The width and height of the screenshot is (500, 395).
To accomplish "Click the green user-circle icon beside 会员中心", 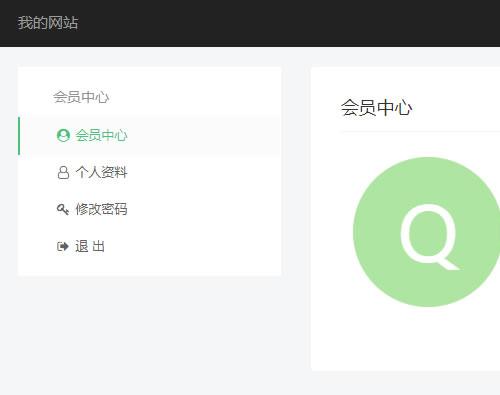I will [63, 135].
